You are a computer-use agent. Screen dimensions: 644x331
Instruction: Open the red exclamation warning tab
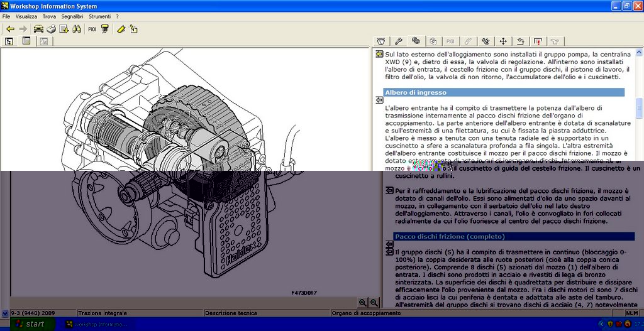[x=538, y=41]
